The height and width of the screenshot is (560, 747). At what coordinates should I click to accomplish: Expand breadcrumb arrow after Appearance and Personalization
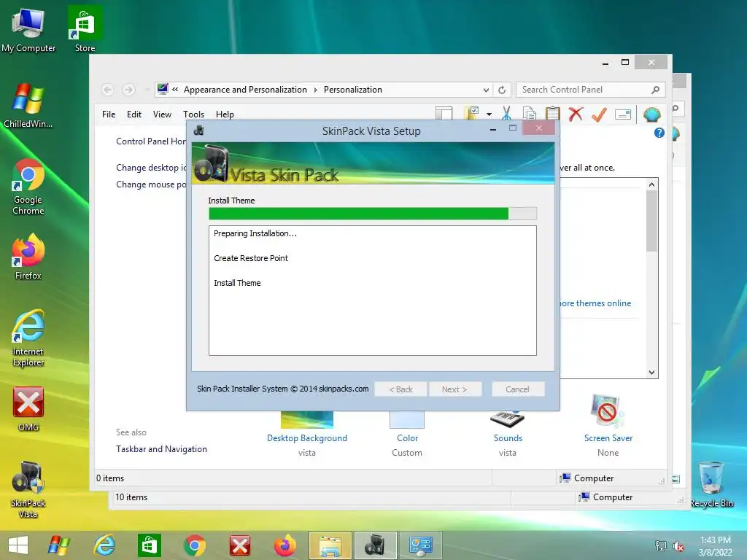point(315,90)
